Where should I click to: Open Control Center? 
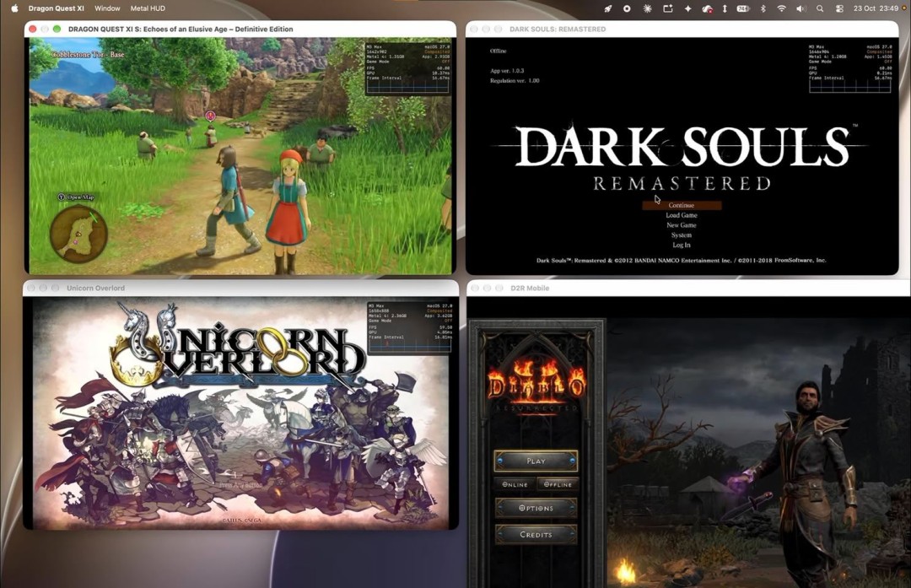[x=839, y=8]
